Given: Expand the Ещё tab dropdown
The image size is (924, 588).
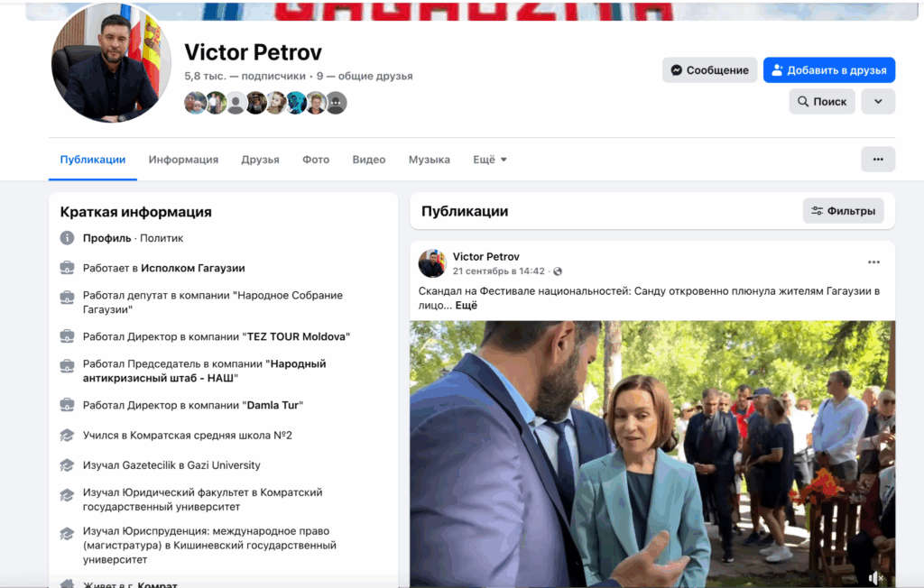Looking at the screenshot, I should (490, 160).
